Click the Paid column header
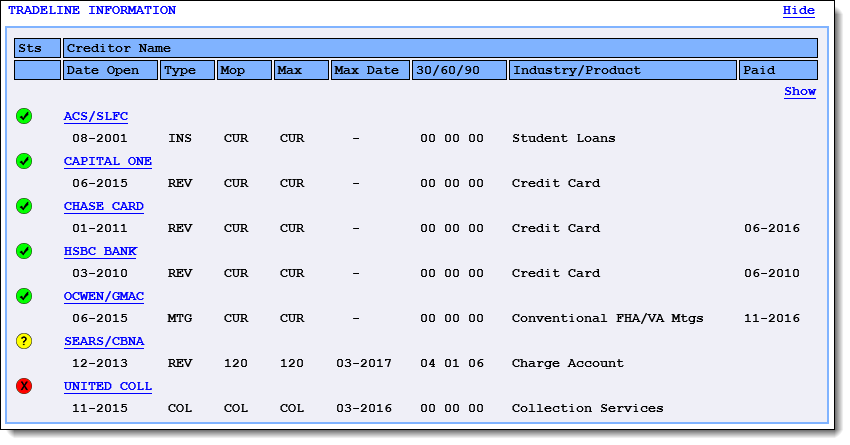Image resolution: width=850 pixels, height=445 pixels. [778, 70]
